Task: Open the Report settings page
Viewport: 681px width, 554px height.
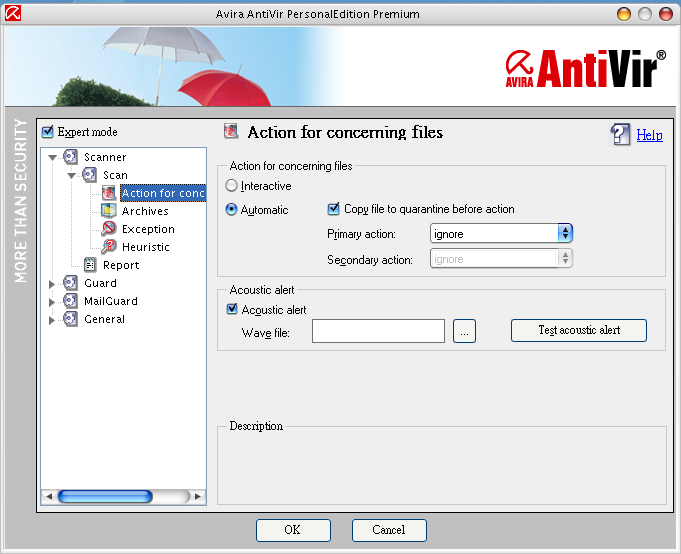Action: [121, 265]
